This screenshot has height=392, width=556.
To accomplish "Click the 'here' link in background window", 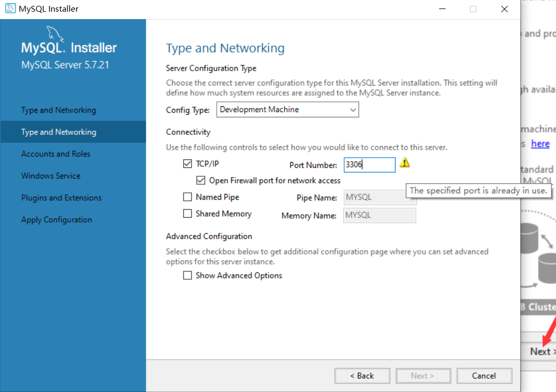I will tap(540, 143).
